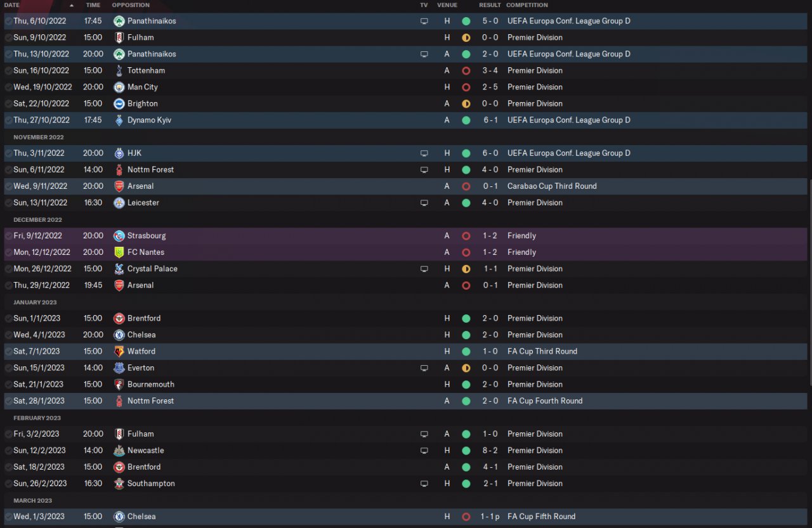This screenshot has height=528, width=812.
Task: Open the 8 - 2 result against Newcastle
Action: click(489, 450)
